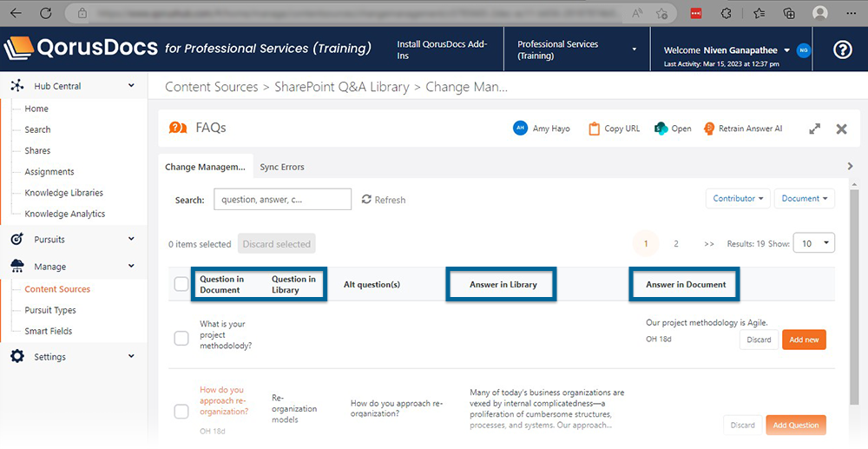Open in SharePoint via Open icon
The image size is (868, 449).
tap(661, 129)
